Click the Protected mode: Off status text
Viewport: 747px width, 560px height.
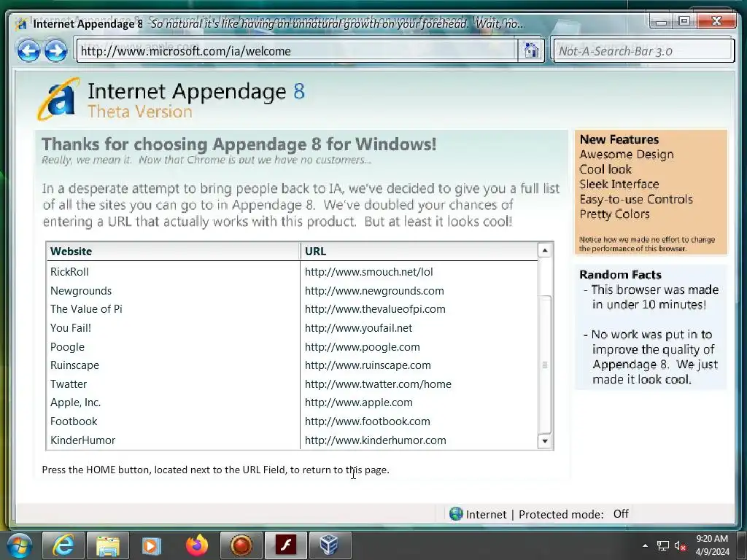pyautogui.click(x=573, y=514)
